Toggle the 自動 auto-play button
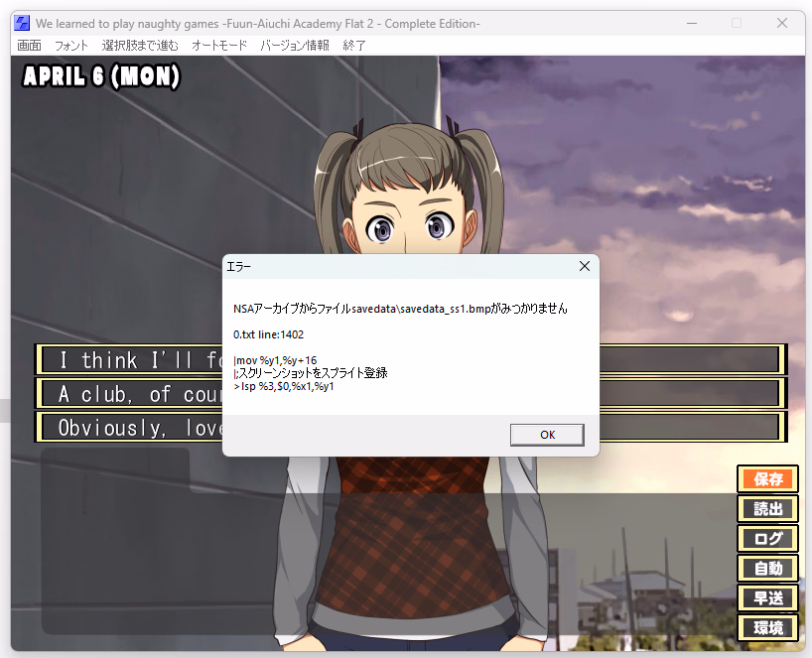Viewport: 812px width, 658px height. pyautogui.click(x=768, y=569)
